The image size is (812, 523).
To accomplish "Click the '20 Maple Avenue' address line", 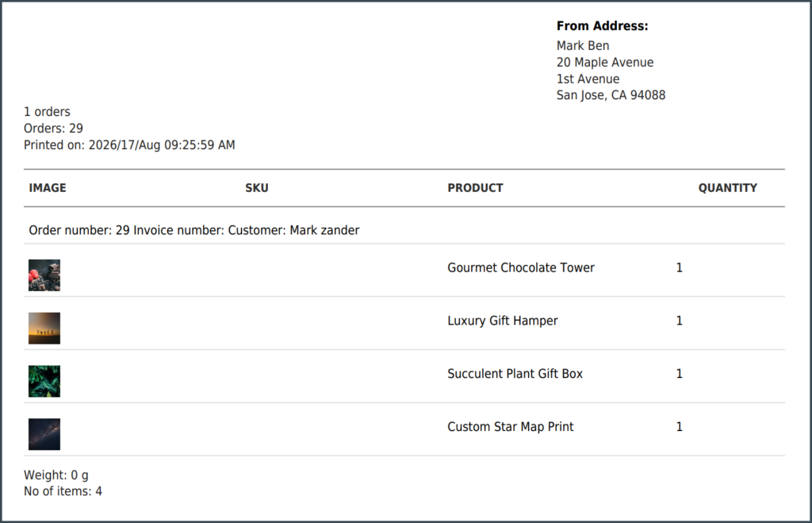I will [x=605, y=62].
